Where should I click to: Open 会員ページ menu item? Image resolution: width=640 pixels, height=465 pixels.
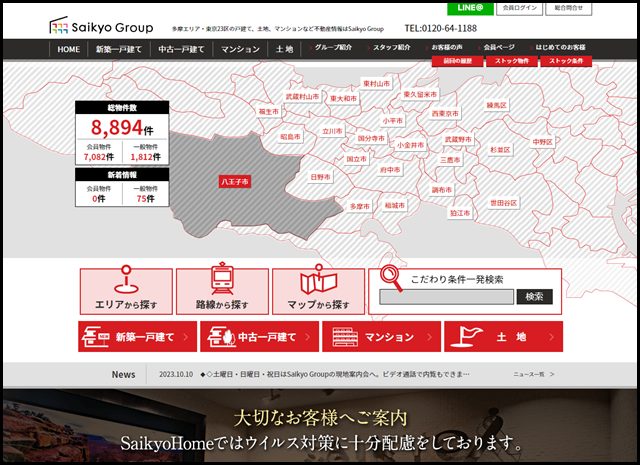point(499,47)
